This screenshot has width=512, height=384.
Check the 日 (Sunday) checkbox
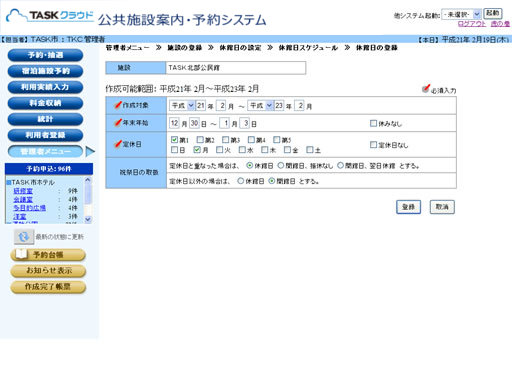click(x=174, y=150)
